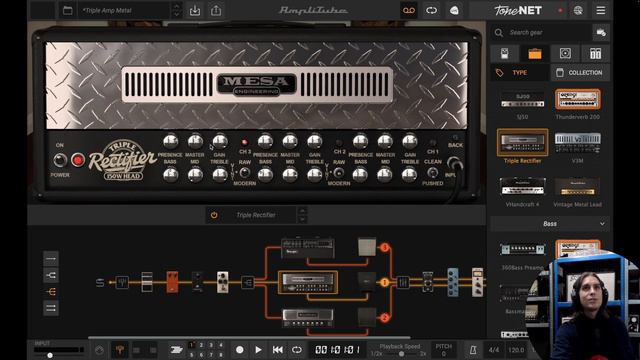Open the preset browser folder icon
Viewport: 640px width, 360px height.
(68, 10)
